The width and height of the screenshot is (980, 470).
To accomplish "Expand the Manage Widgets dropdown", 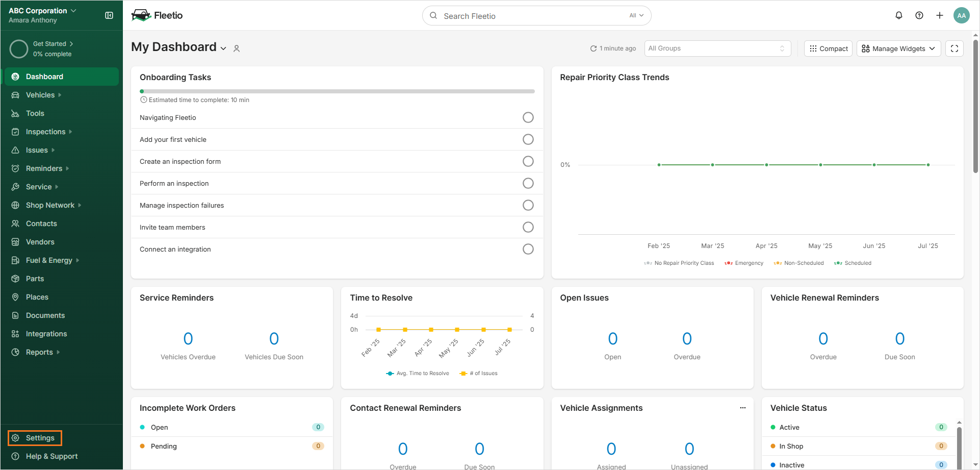I will tap(898, 48).
